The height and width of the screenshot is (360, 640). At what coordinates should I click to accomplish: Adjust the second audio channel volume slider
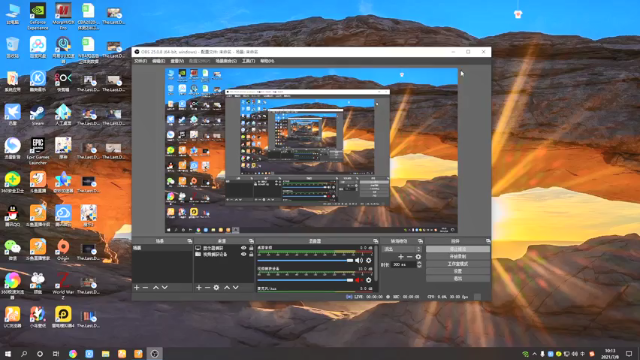click(x=305, y=280)
